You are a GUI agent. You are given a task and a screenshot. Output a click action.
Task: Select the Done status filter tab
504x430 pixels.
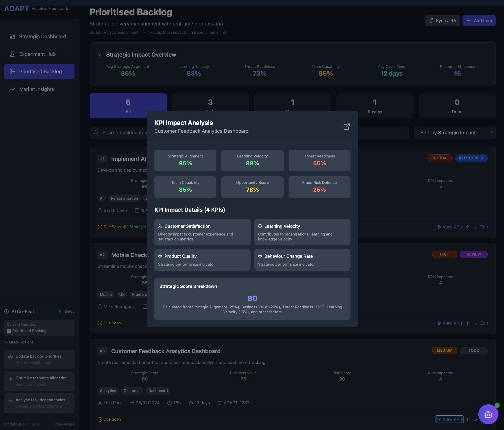pyautogui.click(x=457, y=106)
